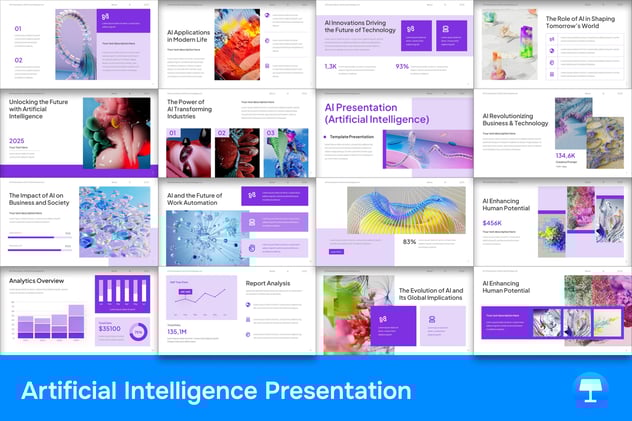The image size is (632, 421).
Task: Open the Unlocking the Future slide thumbnail
Action: 78,133
